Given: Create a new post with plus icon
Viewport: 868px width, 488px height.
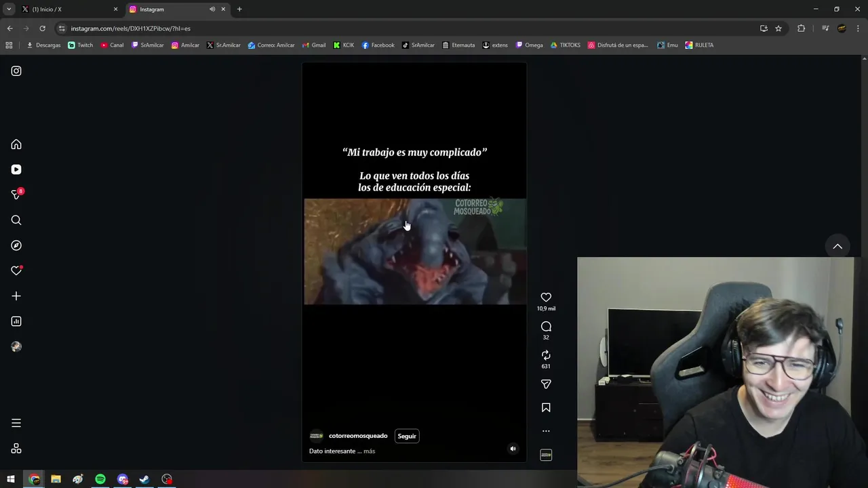Looking at the screenshot, I should pos(16,296).
